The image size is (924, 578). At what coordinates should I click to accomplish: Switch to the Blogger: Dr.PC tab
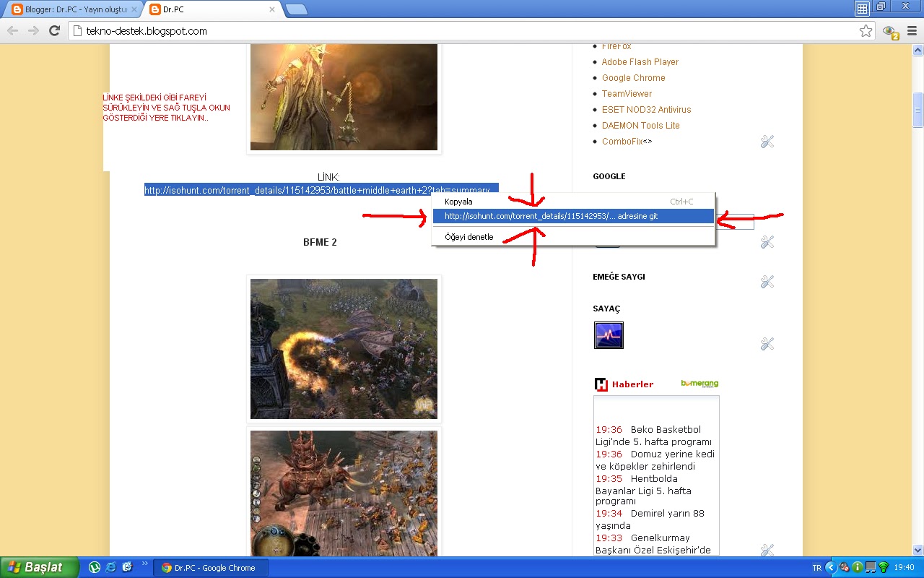point(72,9)
